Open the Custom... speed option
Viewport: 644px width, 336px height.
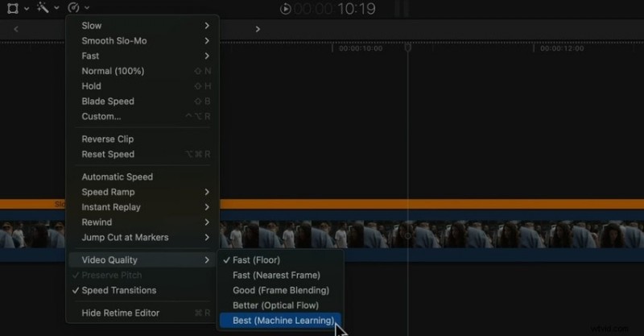[142, 116]
